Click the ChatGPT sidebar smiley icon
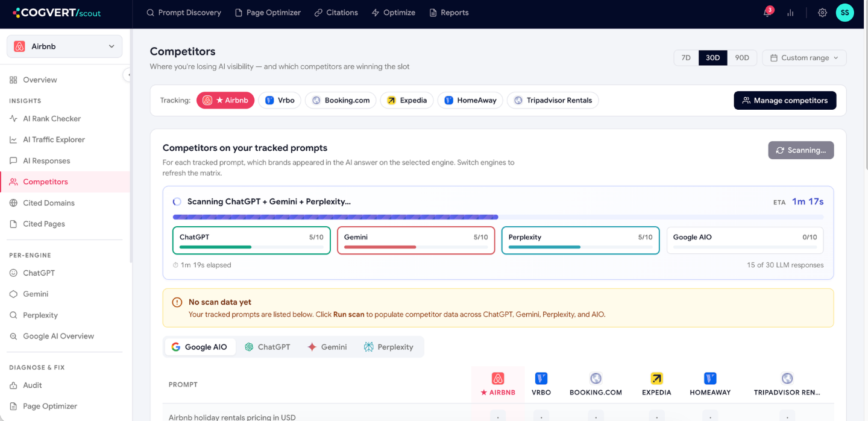This screenshot has height=421, width=868. click(x=13, y=273)
